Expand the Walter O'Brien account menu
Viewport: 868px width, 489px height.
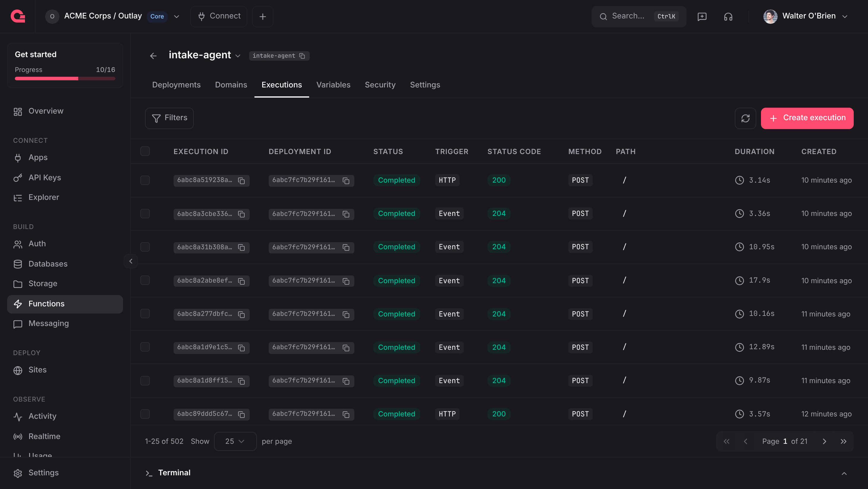(x=806, y=16)
